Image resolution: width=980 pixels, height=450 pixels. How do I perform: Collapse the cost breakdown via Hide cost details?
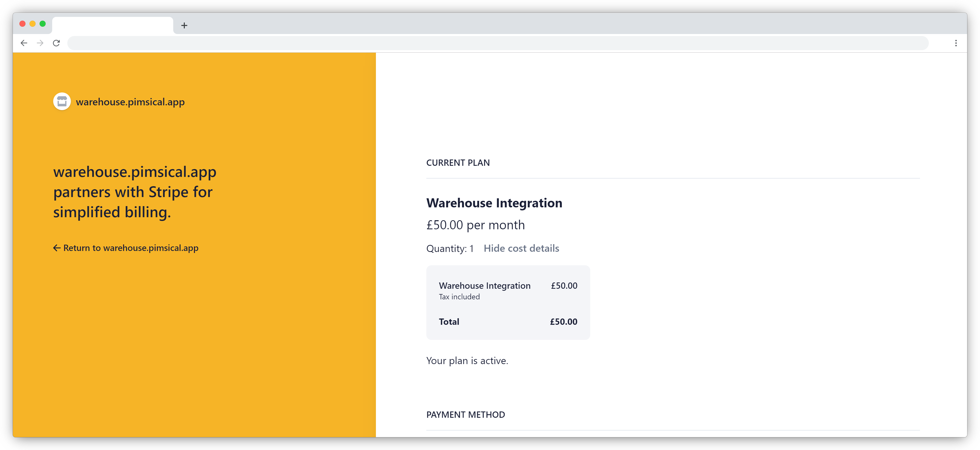tap(522, 248)
